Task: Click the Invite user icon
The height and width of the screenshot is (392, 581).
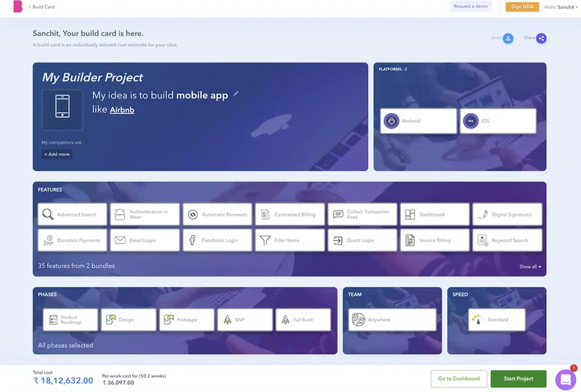Action: [508, 38]
